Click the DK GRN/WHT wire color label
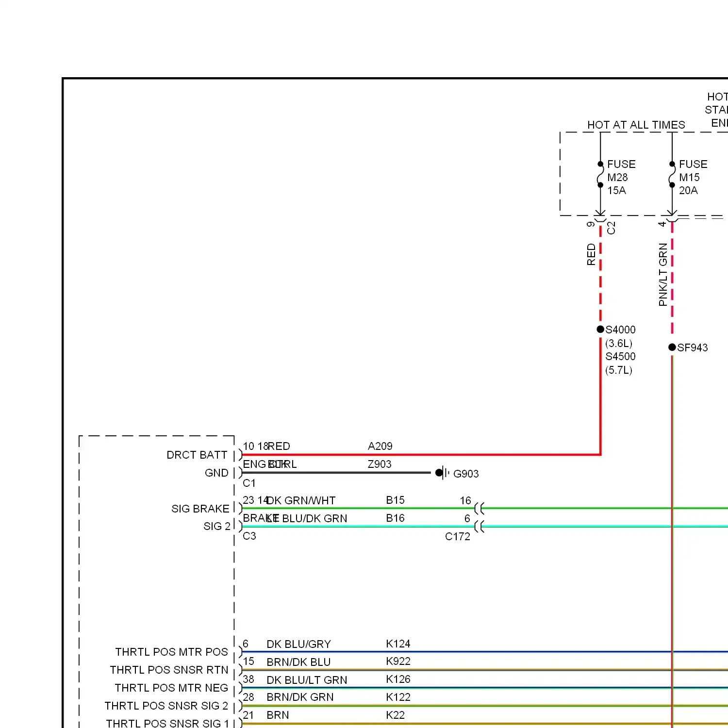Image resolution: width=728 pixels, height=728 pixels. [x=301, y=500]
